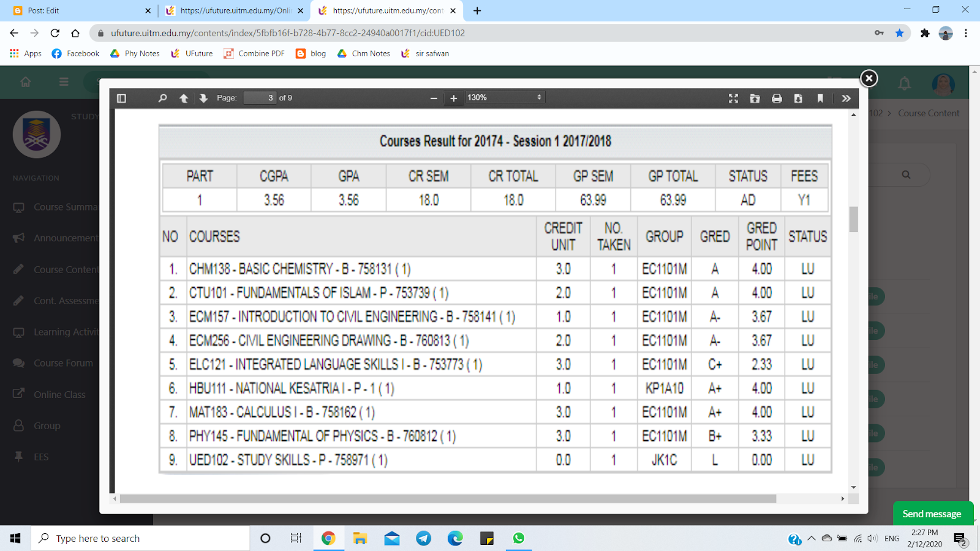Bookmark the current PDF view
Image resolution: width=980 pixels, height=551 pixels.
pos(820,98)
